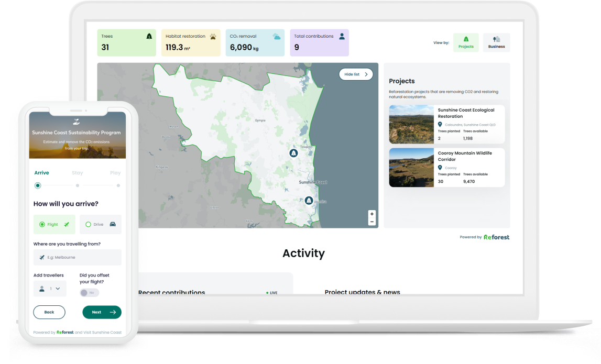The height and width of the screenshot is (364, 601).
Task: Open Cooroy Mountain Wildlife Corridor thumbnail
Action: coord(411,168)
